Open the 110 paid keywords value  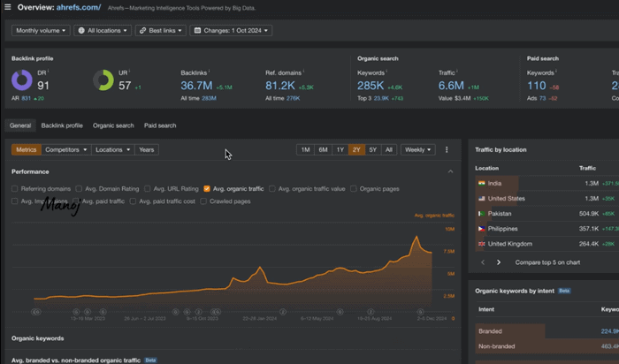pyautogui.click(x=537, y=86)
